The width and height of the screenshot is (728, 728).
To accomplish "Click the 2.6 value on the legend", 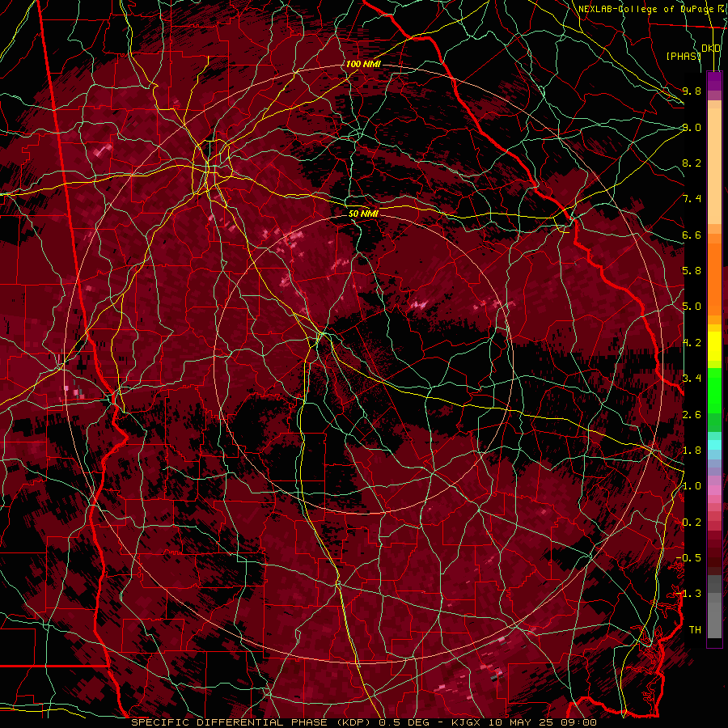I will pyautogui.click(x=692, y=415).
